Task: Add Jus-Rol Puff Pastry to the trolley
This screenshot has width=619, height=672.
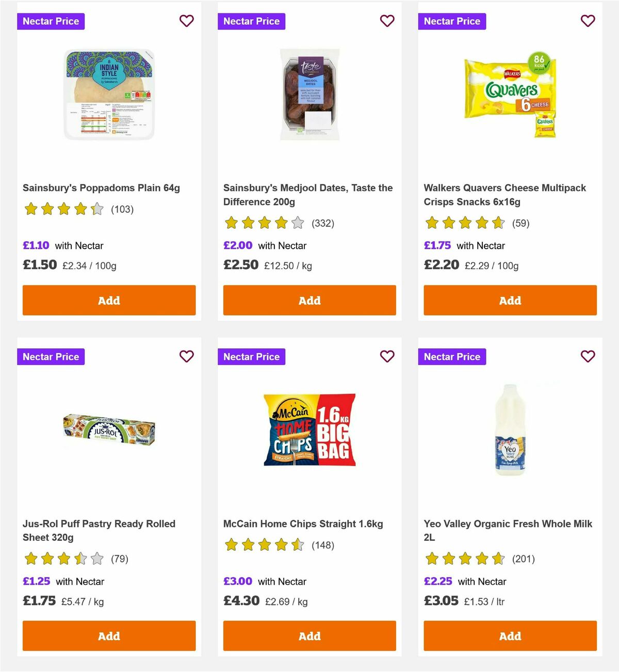Action: point(109,636)
